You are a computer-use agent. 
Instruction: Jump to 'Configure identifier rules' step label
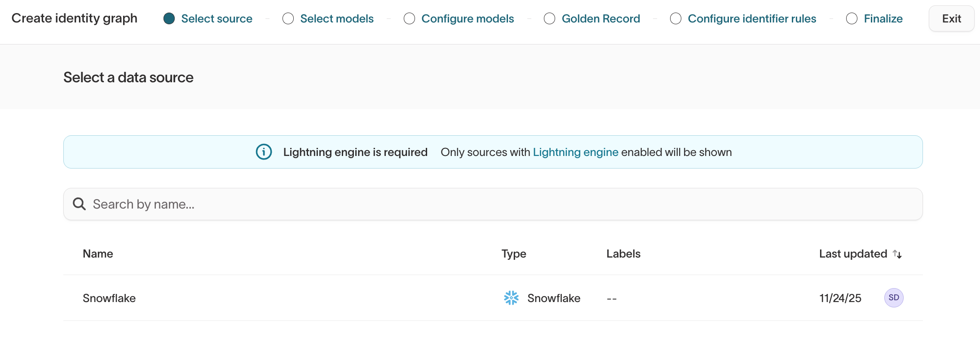(x=752, y=18)
